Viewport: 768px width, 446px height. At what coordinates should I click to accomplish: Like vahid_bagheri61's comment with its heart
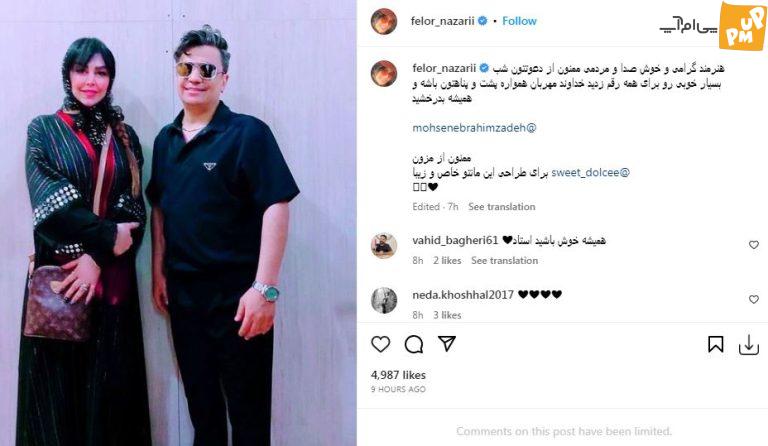[x=754, y=245]
